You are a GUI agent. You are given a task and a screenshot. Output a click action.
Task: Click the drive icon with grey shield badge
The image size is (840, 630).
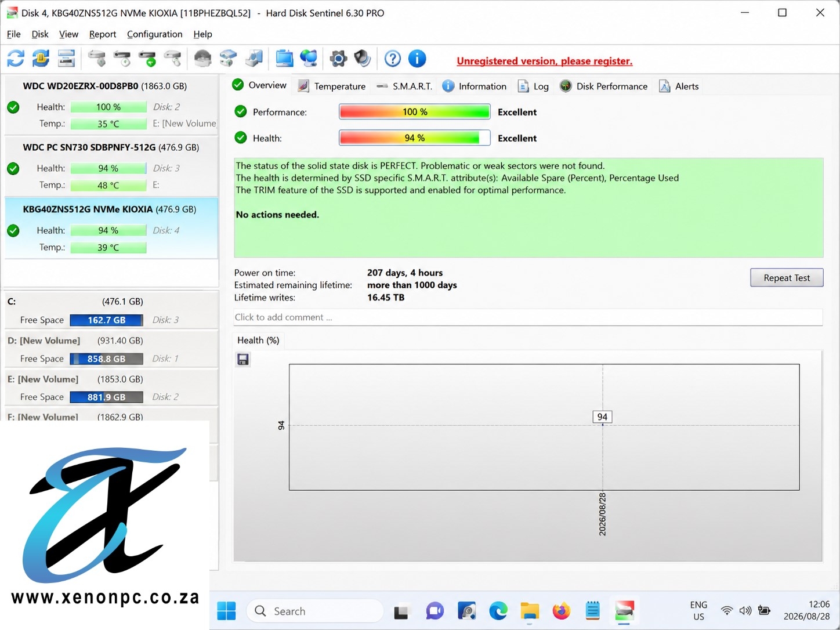pos(97,59)
